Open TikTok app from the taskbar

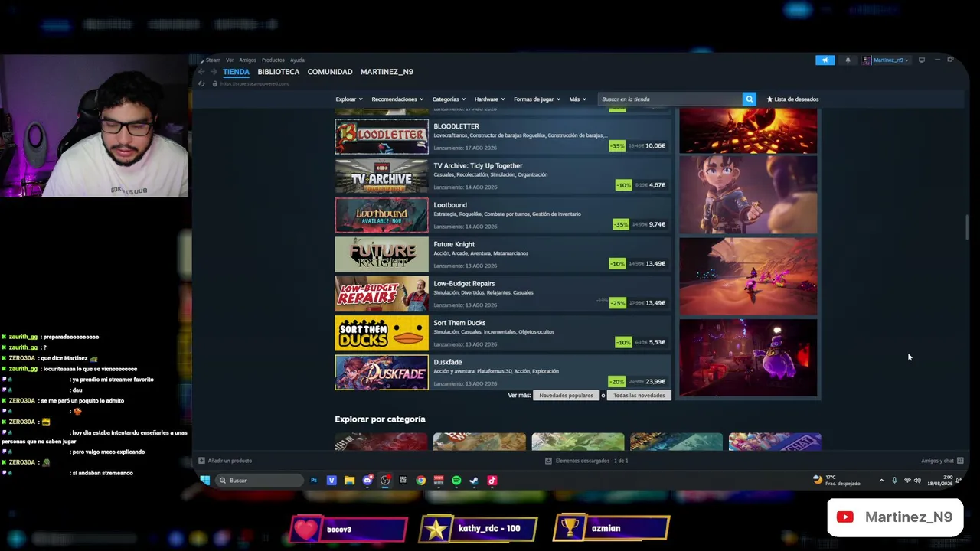[x=492, y=481]
